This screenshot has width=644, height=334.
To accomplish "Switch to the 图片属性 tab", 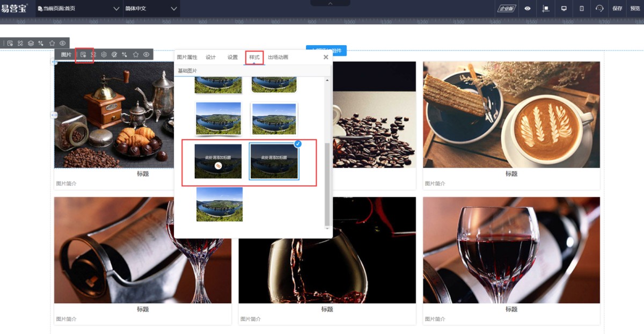I will 187,57.
